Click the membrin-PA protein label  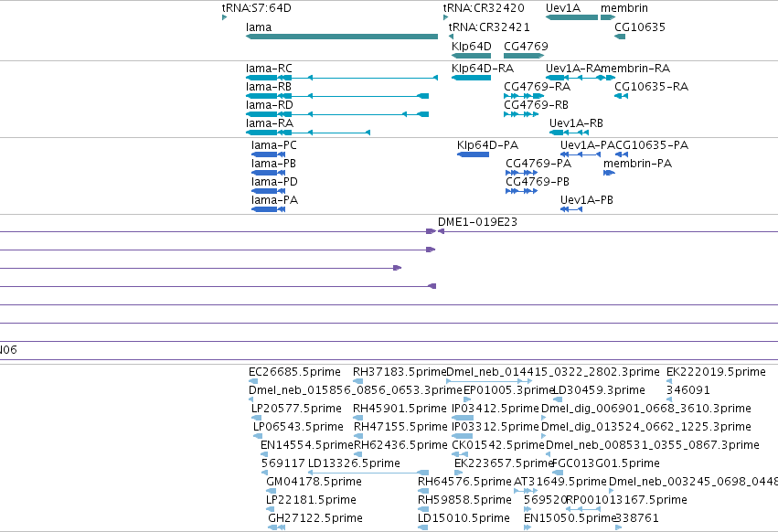pyautogui.click(x=637, y=164)
